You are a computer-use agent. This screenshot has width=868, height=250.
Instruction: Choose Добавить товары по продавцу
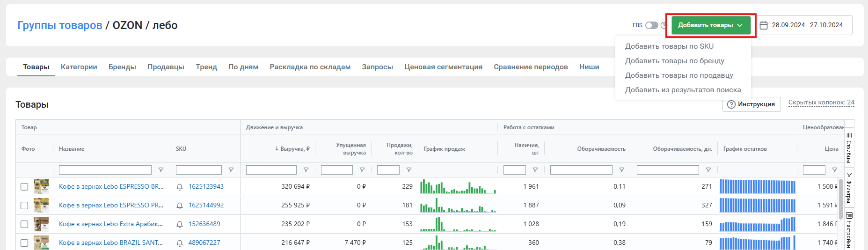(x=679, y=75)
